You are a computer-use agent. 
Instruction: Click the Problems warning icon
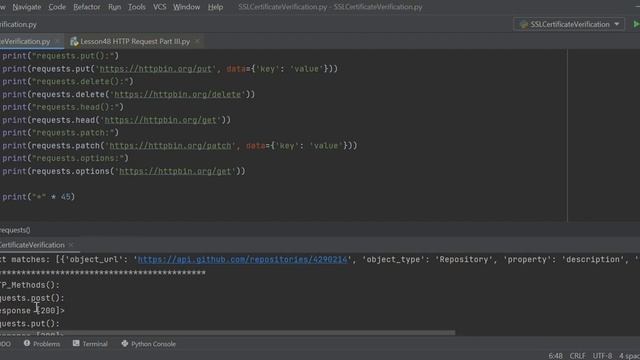tap(27, 344)
